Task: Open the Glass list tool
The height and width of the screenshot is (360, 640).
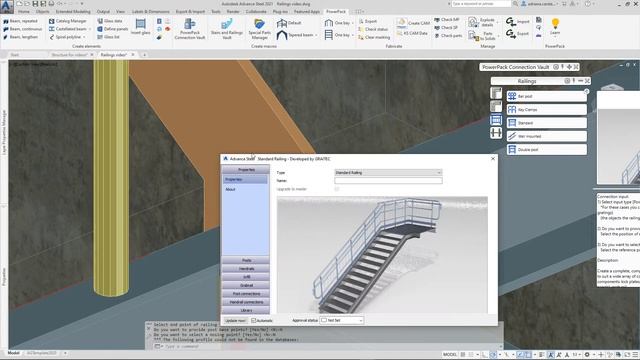Action: [x=109, y=37]
